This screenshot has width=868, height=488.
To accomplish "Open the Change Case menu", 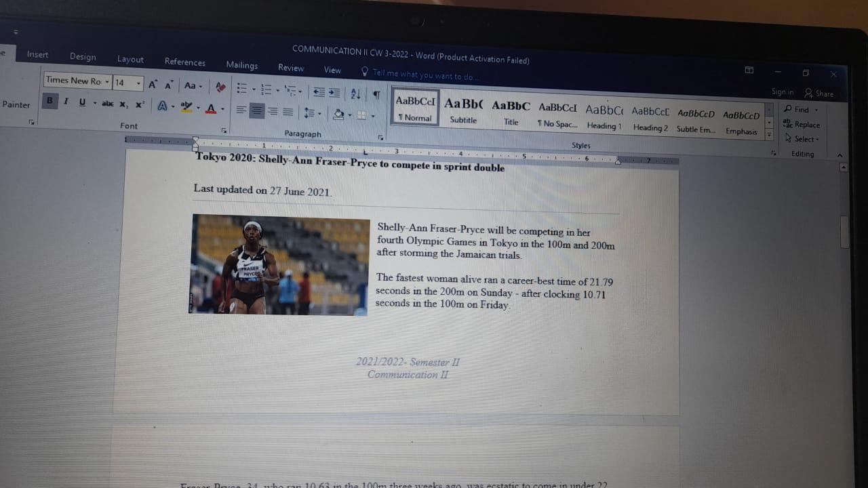I will [x=193, y=85].
